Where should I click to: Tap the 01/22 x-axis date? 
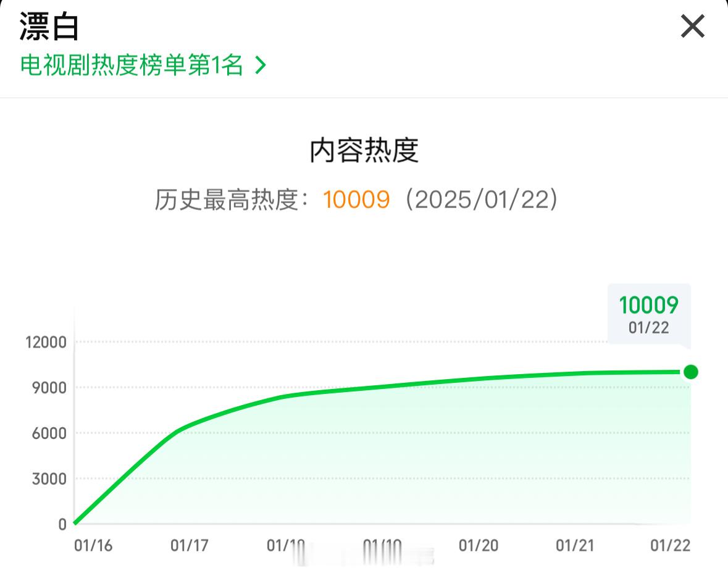[x=671, y=545]
